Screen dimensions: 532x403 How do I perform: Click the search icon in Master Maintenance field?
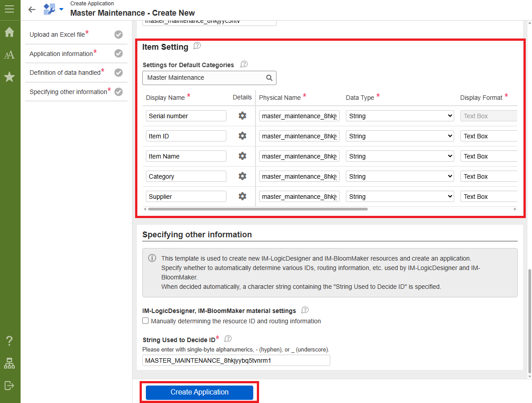[x=269, y=78]
